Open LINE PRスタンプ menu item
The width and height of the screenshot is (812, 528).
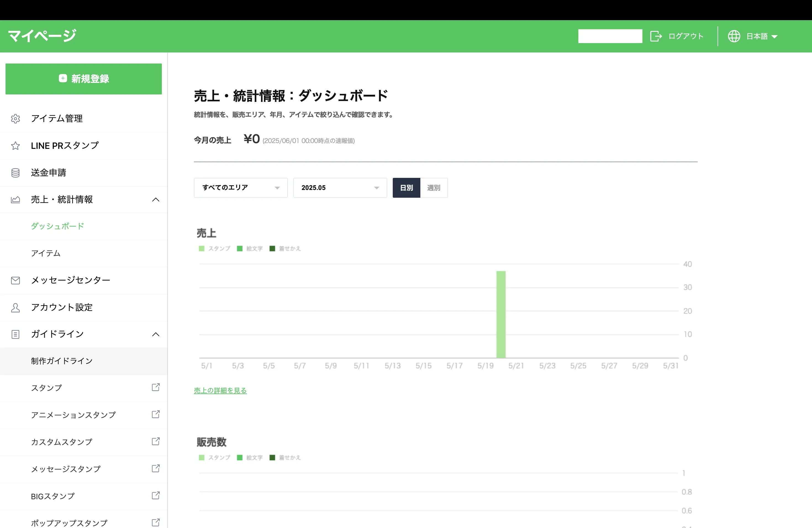coord(84,146)
